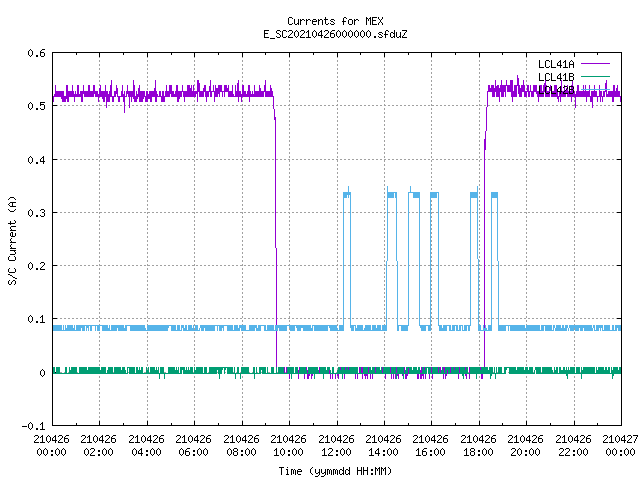
Task: Click the x-axis tick label 04:00
Action: [146, 452]
